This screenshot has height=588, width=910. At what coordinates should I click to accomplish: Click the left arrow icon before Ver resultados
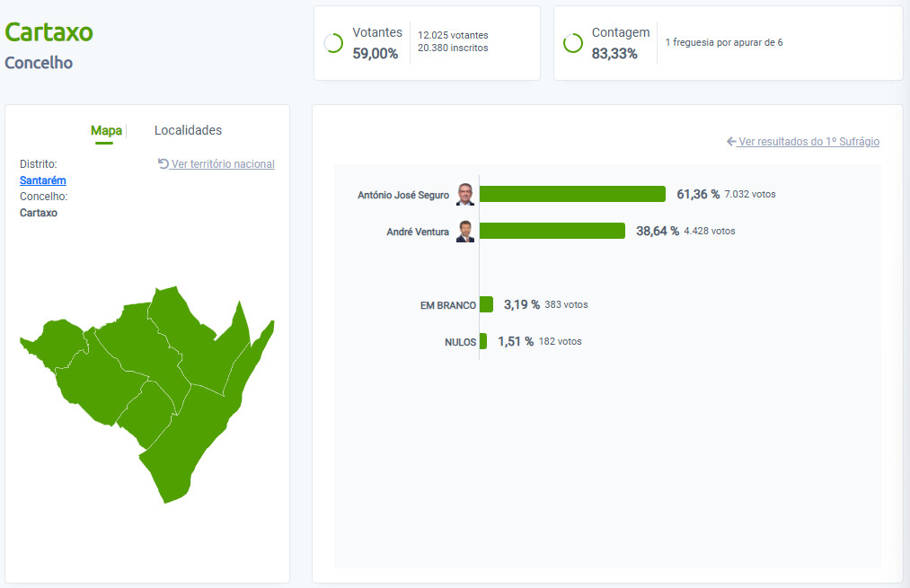pos(731,142)
